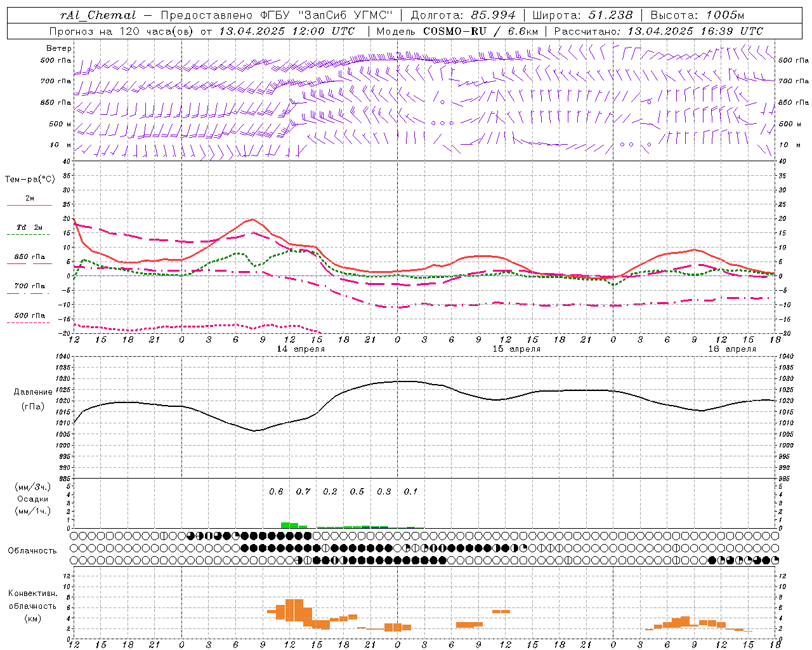Click the elevation value Высота: 1005м
The width and height of the screenshot is (812, 650).
pyautogui.click(x=697, y=15)
